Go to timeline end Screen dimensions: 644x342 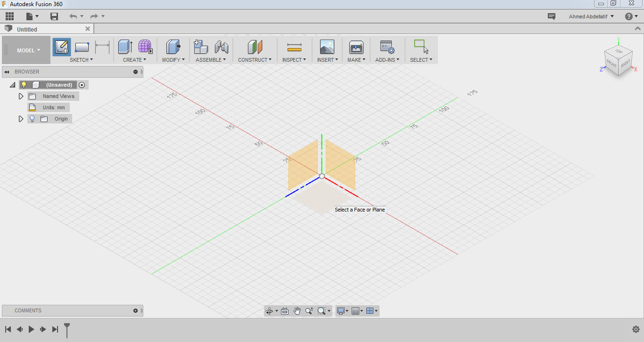[55, 329]
